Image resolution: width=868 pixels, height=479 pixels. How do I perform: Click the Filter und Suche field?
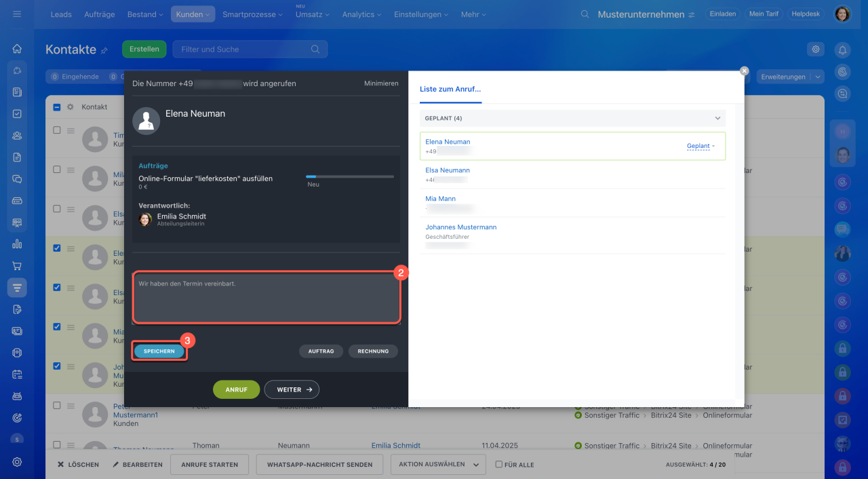click(x=250, y=49)
